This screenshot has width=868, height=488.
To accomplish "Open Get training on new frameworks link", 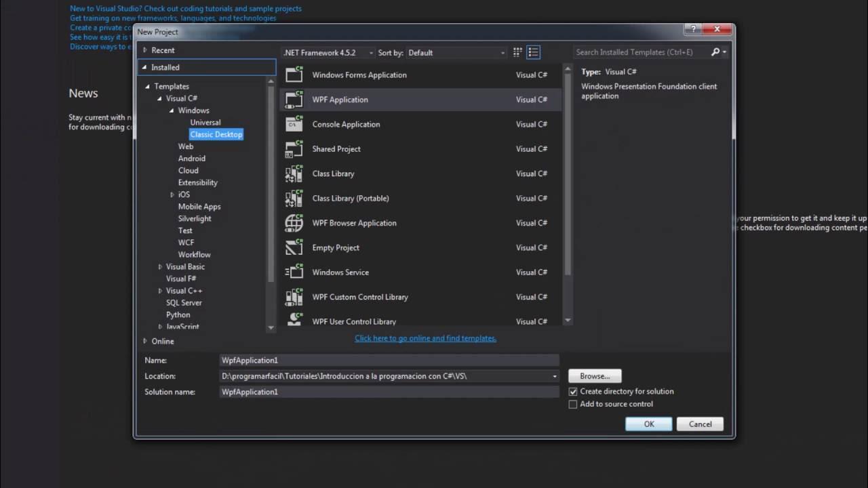I will coord(173,18).
